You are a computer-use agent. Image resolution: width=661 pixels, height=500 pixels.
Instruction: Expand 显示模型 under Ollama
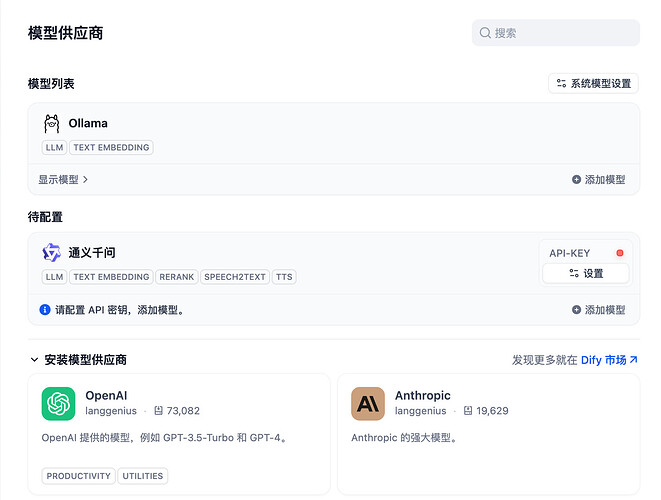coord(64,180)
